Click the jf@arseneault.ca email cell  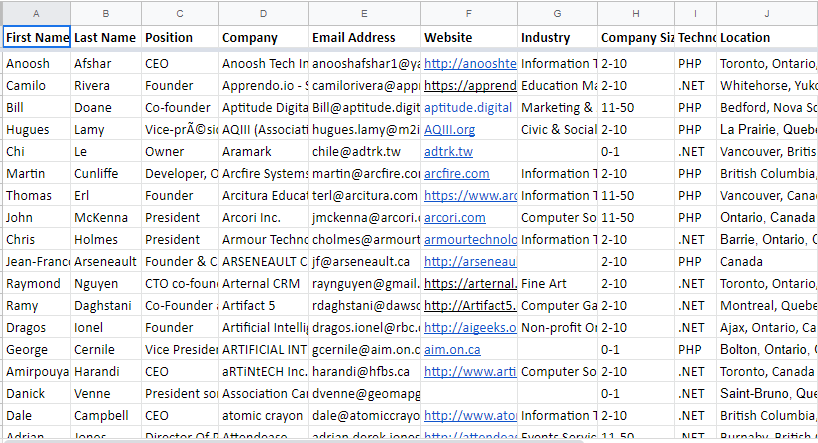pos(364,261)
